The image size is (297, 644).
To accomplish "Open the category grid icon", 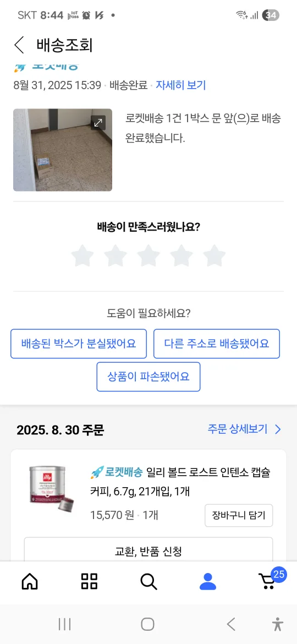I will (89, 581).
